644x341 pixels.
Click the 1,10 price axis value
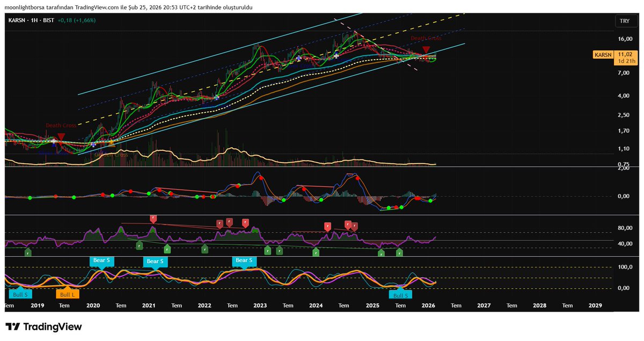point(624,148)
